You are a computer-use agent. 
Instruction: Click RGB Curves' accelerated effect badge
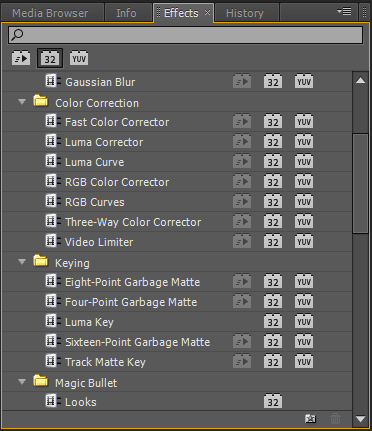coord(242,201)
